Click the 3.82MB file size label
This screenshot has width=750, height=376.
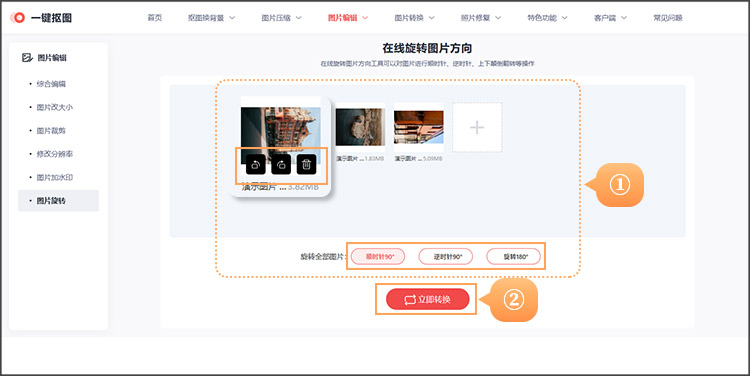(303, 188)
